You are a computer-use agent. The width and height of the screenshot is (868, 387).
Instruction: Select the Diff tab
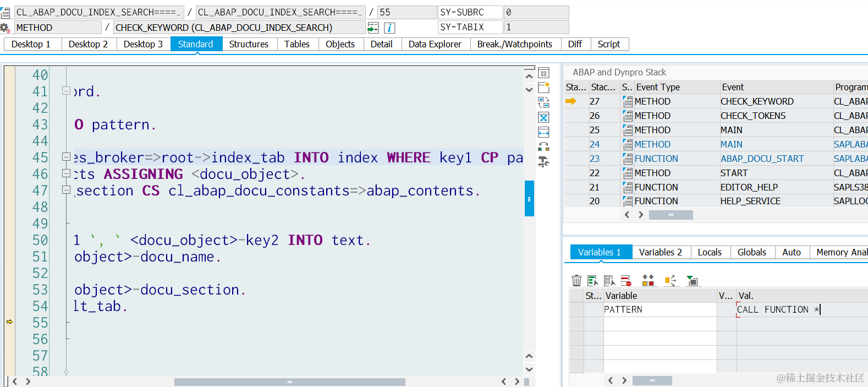pos(575,44)
